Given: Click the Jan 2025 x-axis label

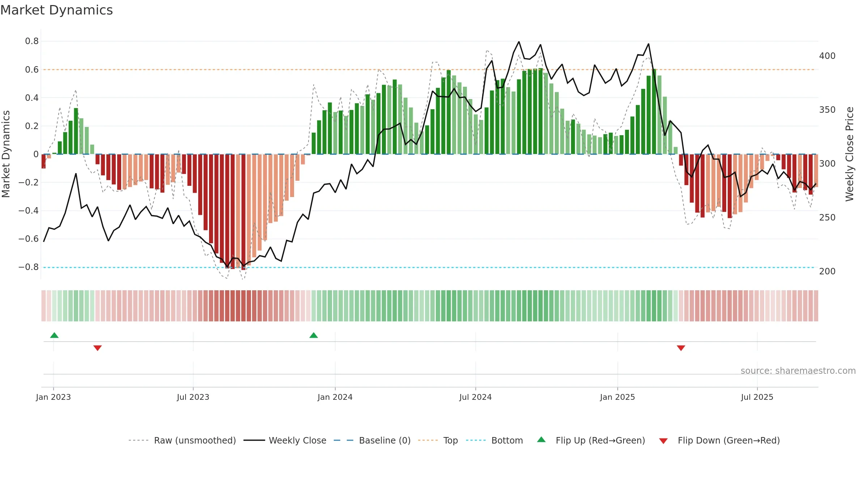Looking at the screenshot, I should (617, 397).
